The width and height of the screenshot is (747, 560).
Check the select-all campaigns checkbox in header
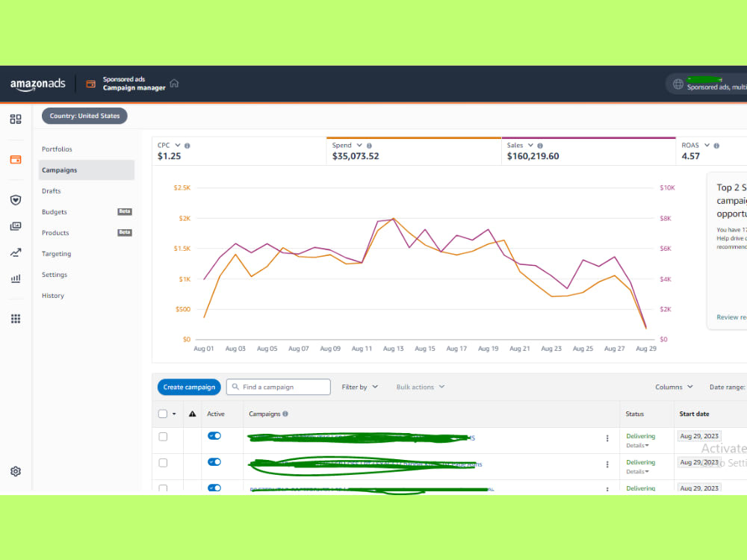(x=163, y=414)
